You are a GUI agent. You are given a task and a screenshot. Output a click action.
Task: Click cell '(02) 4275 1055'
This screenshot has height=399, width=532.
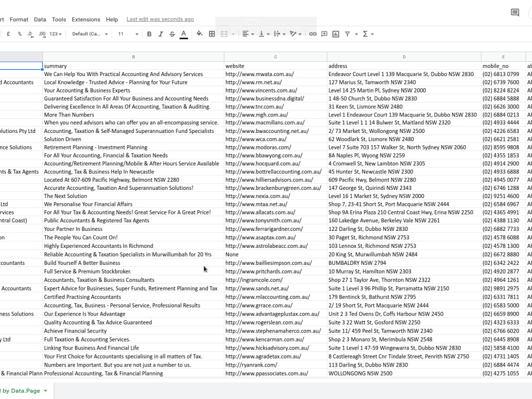click(x=503, y=373)
